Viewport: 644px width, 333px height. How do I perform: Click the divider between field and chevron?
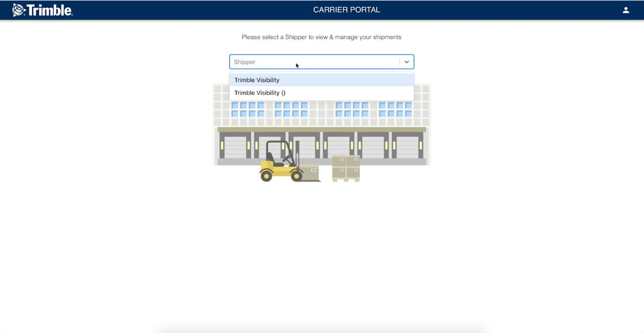click(399, 62)
